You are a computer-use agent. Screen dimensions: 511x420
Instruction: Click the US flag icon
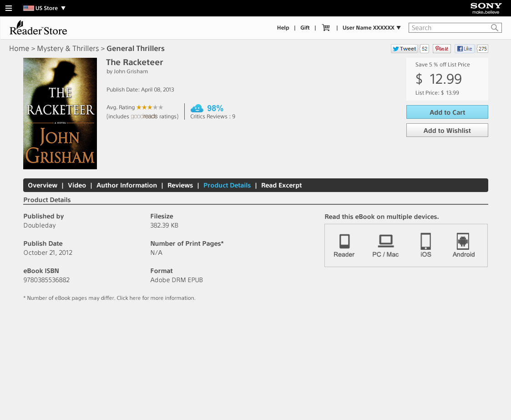tap(29, 8)
